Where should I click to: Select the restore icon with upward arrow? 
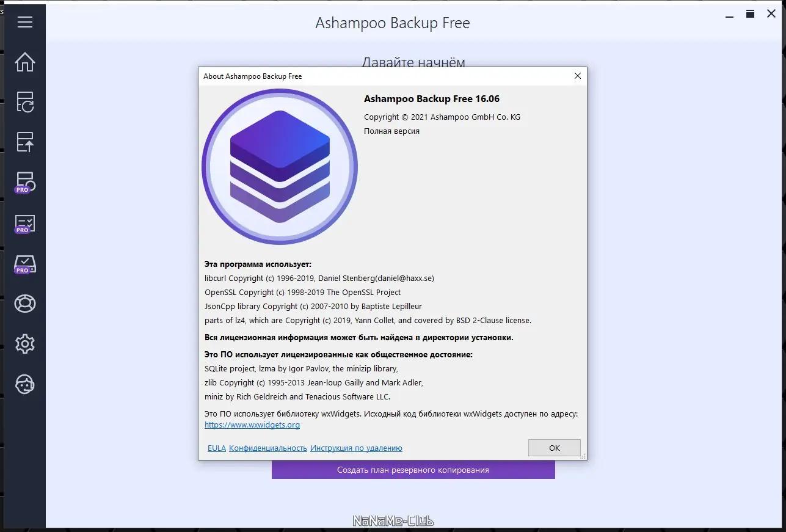tap(25, 142)
